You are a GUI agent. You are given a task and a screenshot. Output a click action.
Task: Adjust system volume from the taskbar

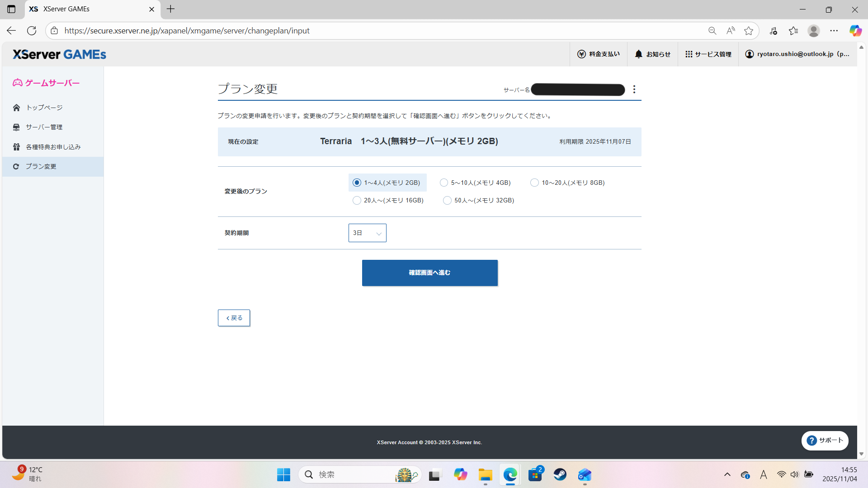pos(795,474)
